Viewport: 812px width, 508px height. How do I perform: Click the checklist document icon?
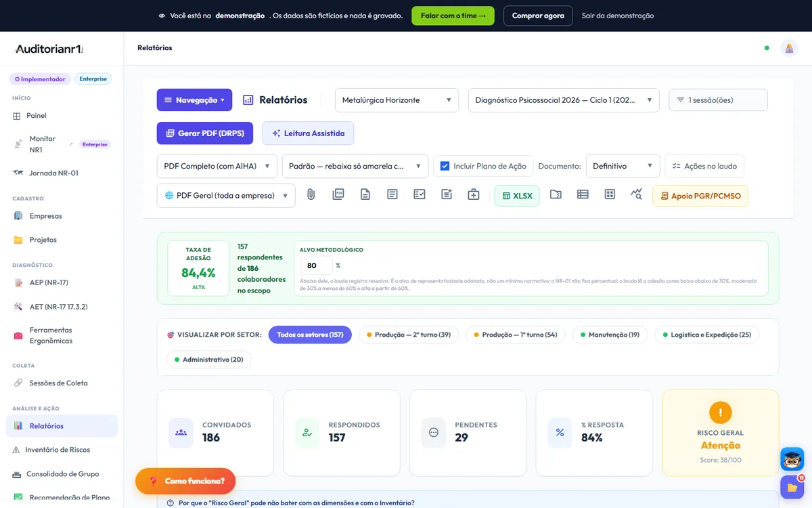[x=420, y=195]
